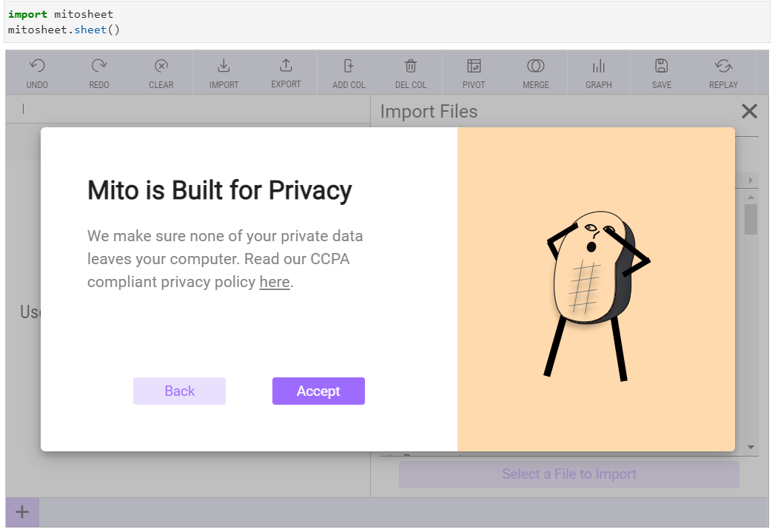The image size is (775, 532).
Task: Click the Save icon
Action: (662, 67)
